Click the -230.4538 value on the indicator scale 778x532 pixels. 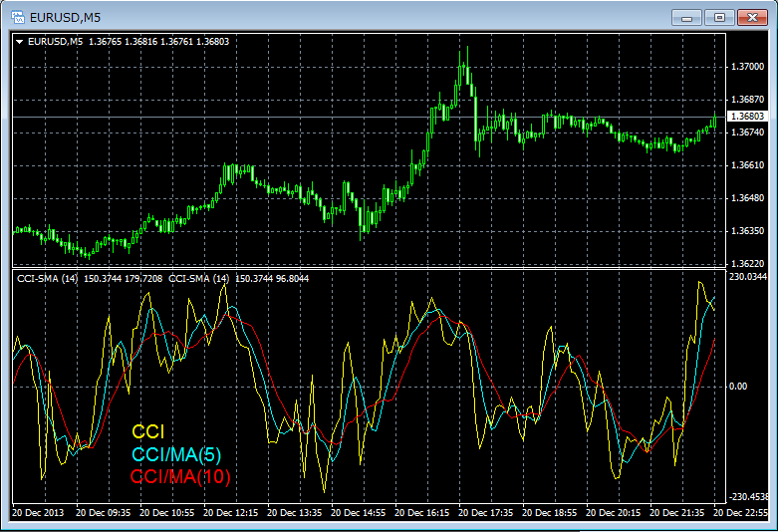(749, 497)
